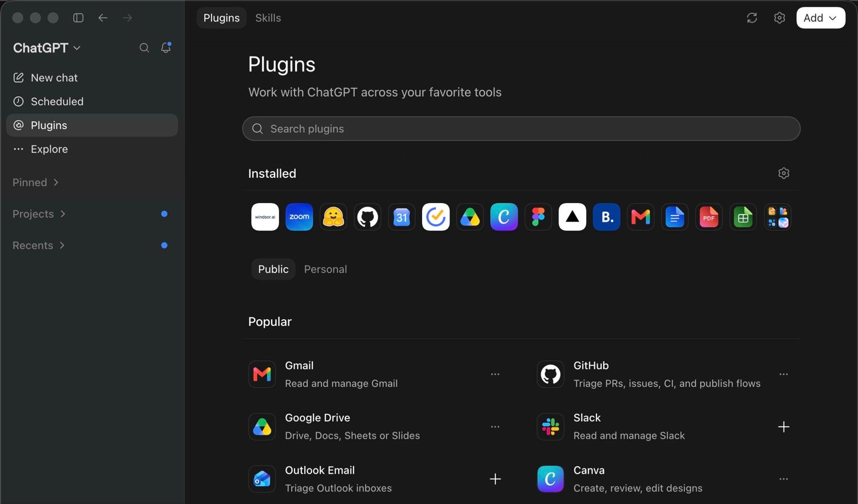The width and height of the screenshot is (858, 504).
Task: Open the Google Docs installed plugin icon
Action: point(675,217)
